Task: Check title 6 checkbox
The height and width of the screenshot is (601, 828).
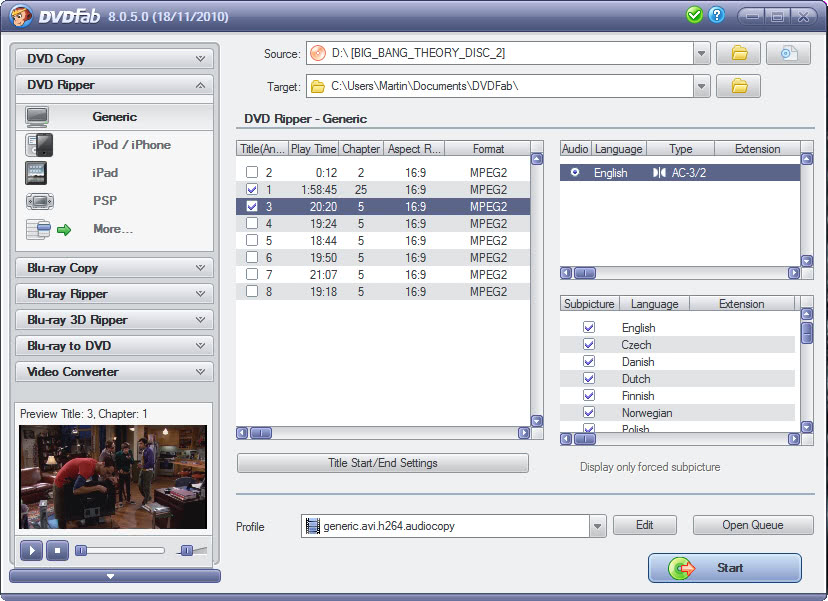Action: [x=252, y=257]
